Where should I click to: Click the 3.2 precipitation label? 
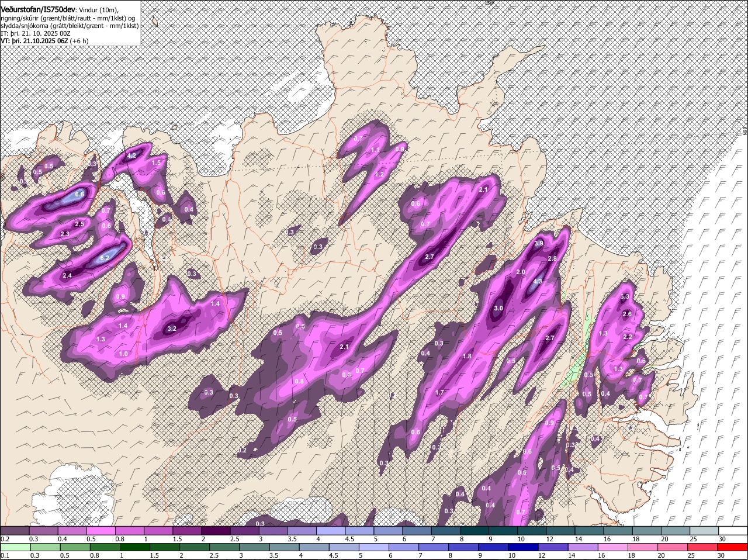[x=172, y=329]
